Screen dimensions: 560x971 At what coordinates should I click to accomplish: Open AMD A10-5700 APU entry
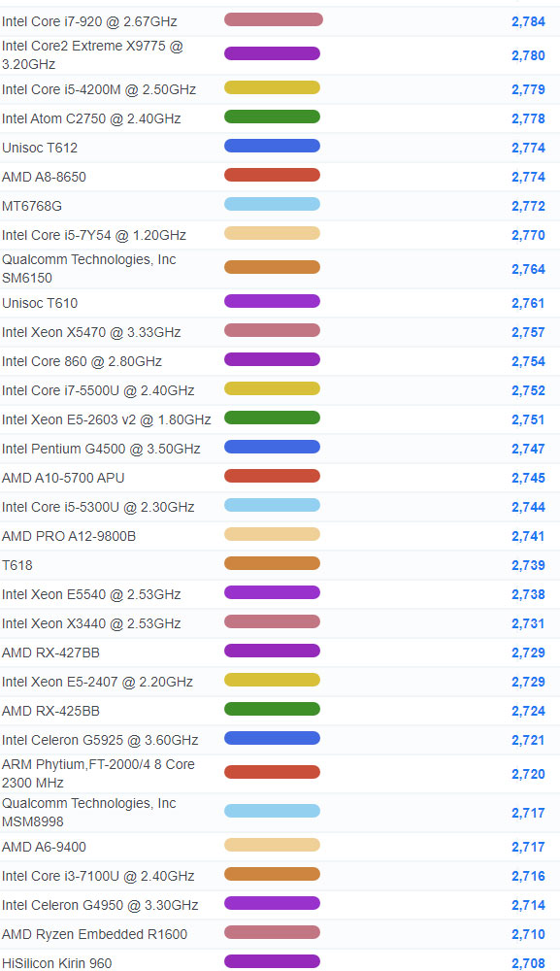63,478
